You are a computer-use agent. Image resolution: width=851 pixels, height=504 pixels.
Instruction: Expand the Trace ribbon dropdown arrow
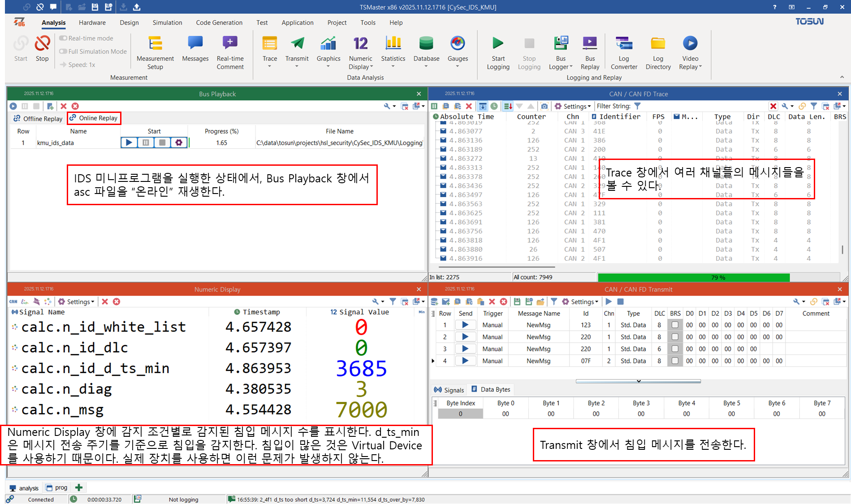(x=269, y=67)
